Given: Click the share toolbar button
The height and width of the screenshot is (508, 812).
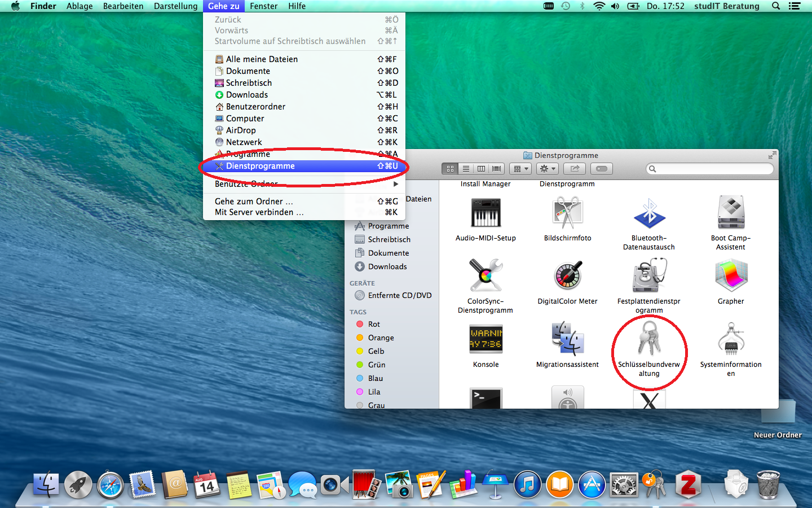Looking at the screenshot, I should pos(575,169).
